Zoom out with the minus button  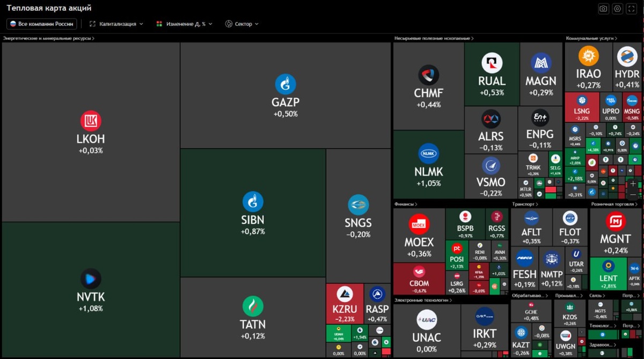(x=633, y=194)
